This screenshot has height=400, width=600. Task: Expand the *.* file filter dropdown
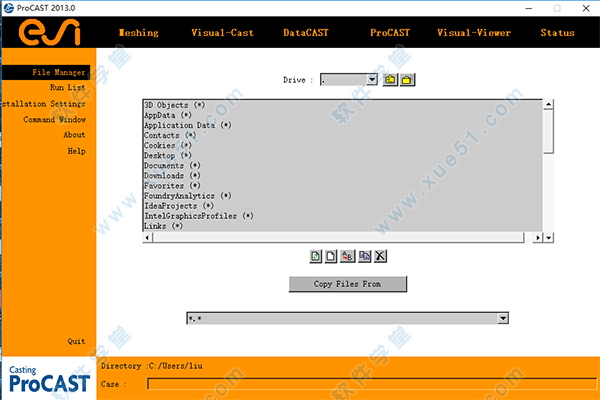(503, 318)
